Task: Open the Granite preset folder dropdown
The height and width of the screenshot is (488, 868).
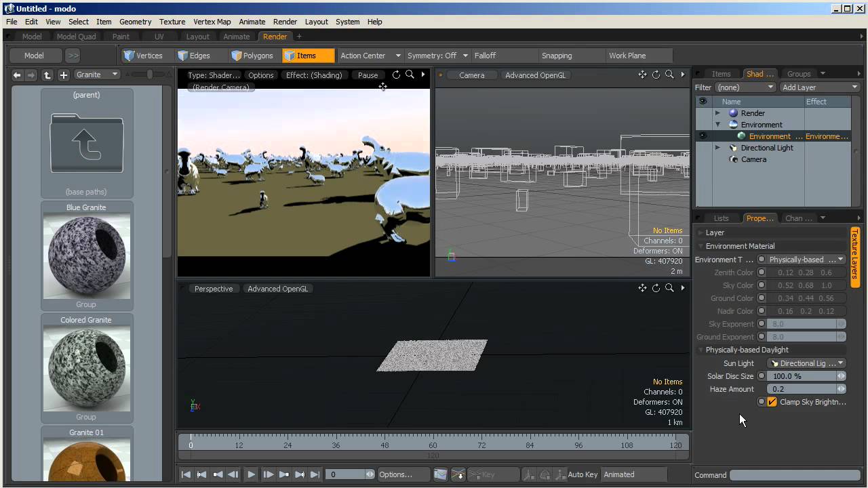Action: pos(97,75)
